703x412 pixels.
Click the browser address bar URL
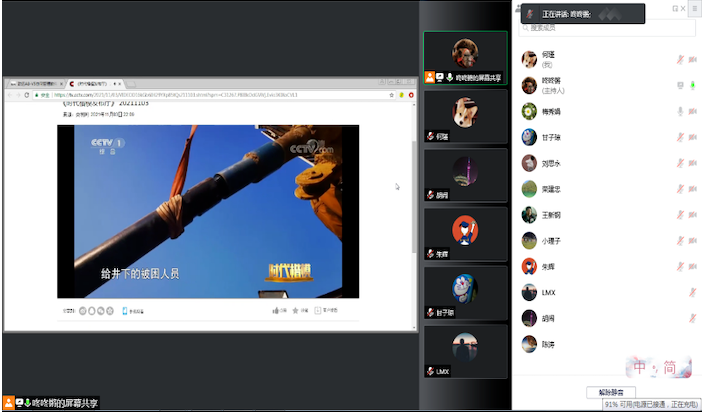[x=176, y=95]
